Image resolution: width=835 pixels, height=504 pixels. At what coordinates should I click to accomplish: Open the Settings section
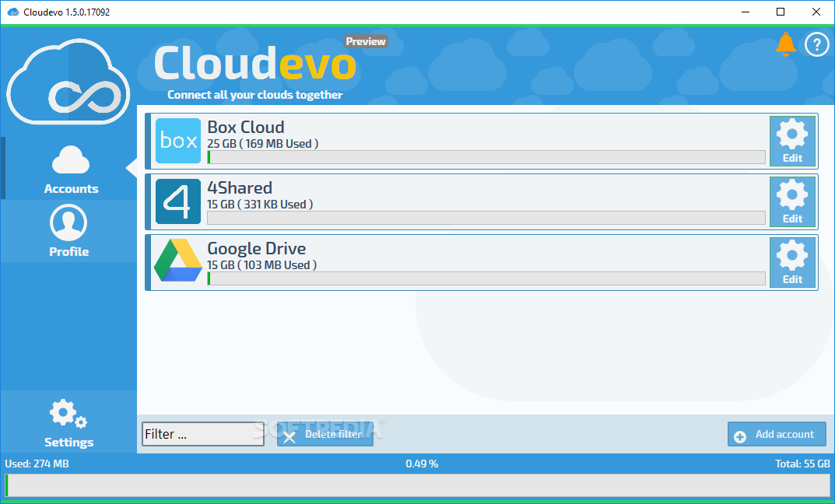click(x=68, y=422)
